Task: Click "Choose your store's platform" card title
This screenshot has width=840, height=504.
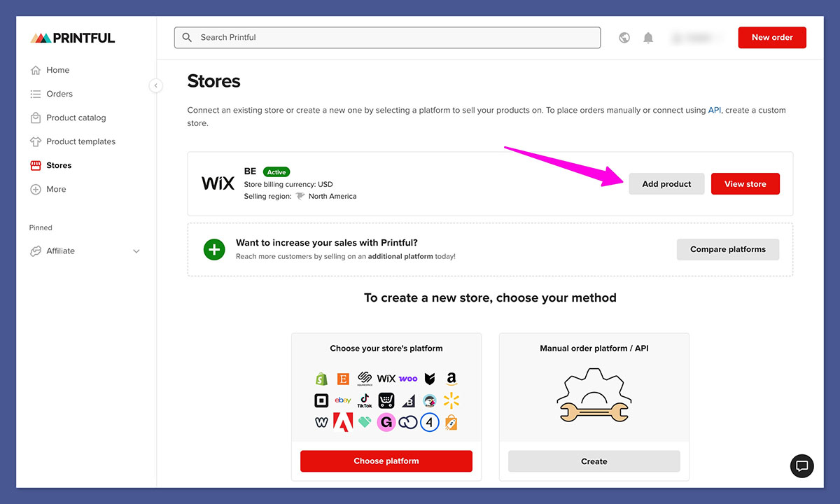Action: pyautogui.click(x=386, y=348)
